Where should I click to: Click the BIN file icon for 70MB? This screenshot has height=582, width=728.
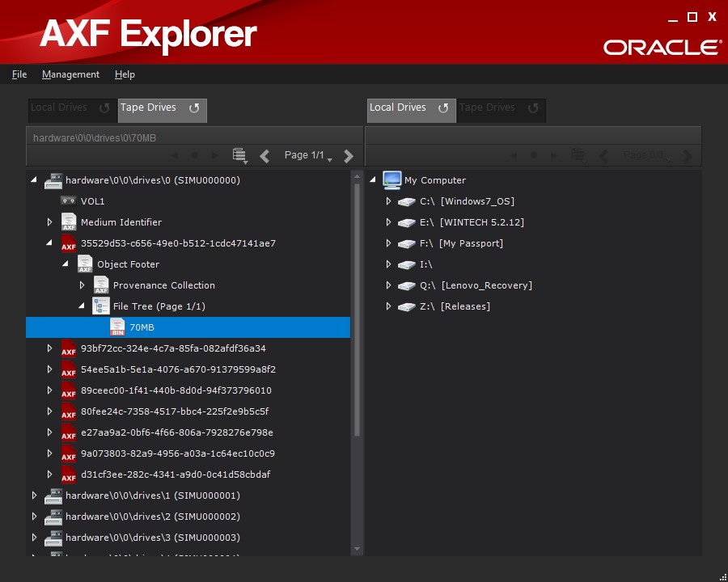[x=117, y=327]
